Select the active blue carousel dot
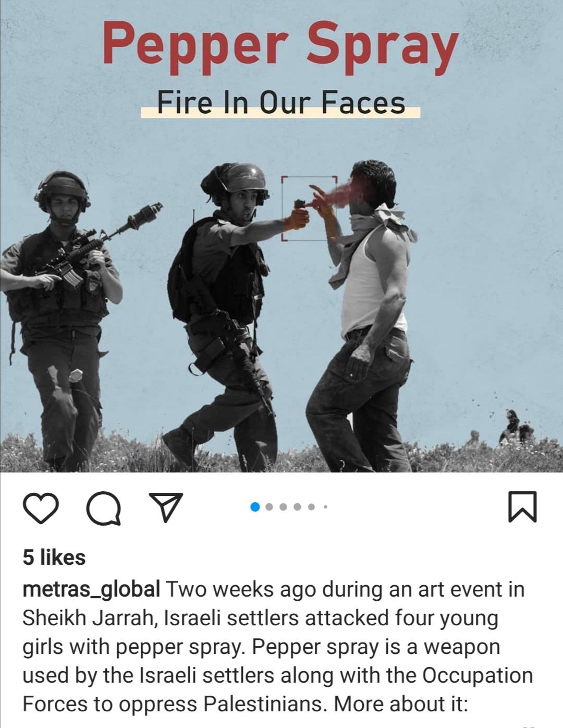Image resolution: width=563 pixels, height=728 pixels. [x=255, y=506]
